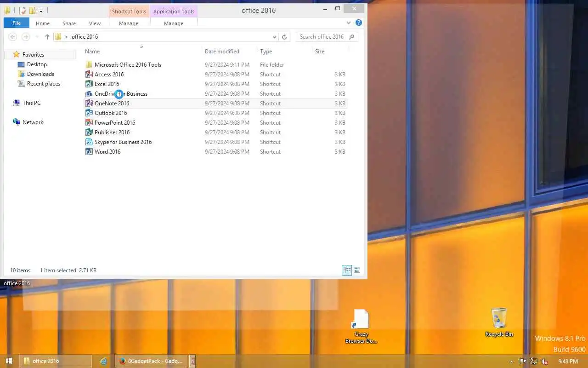The height and width of the screenshot is (368, 588).
Task: Sort by the Name column header
Action: pyautogui.click(x=142, y=52)
